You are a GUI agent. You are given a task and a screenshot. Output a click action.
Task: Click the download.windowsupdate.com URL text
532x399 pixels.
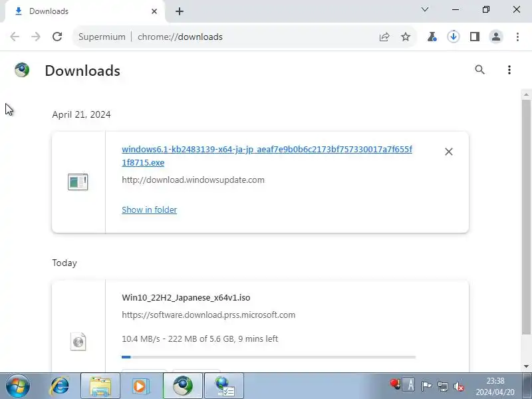[x=193, y=180]
